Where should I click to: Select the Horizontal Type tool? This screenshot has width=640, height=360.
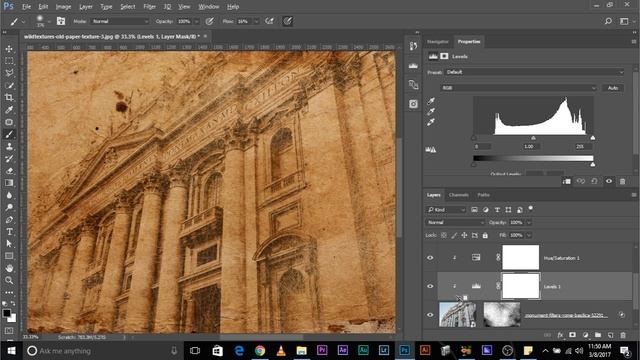pos(9,231)
